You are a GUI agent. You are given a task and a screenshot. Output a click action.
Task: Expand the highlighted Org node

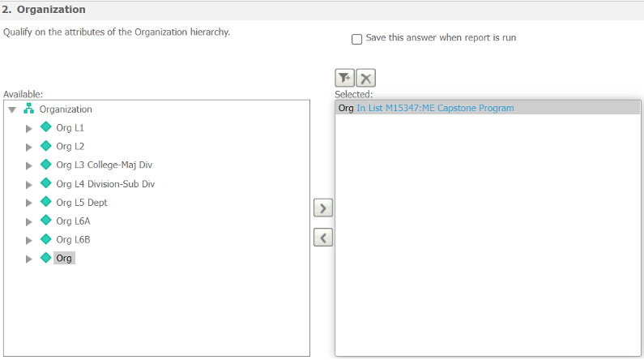point(28,259)
